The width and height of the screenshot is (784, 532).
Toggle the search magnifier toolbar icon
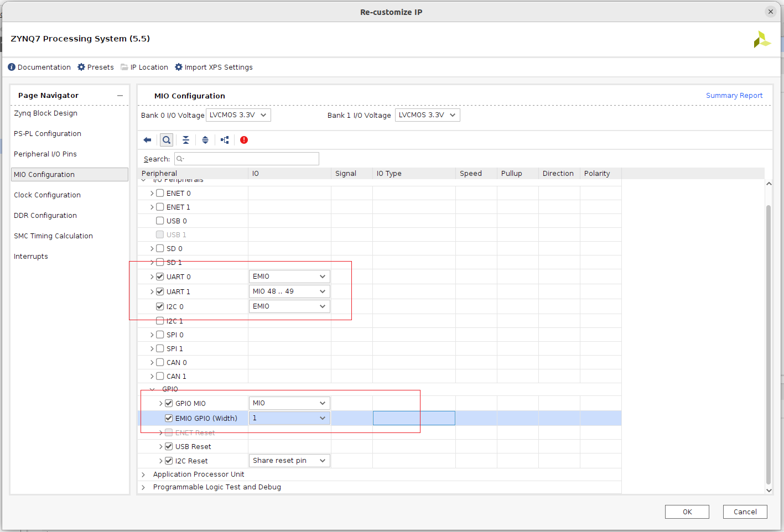point(166,140)
